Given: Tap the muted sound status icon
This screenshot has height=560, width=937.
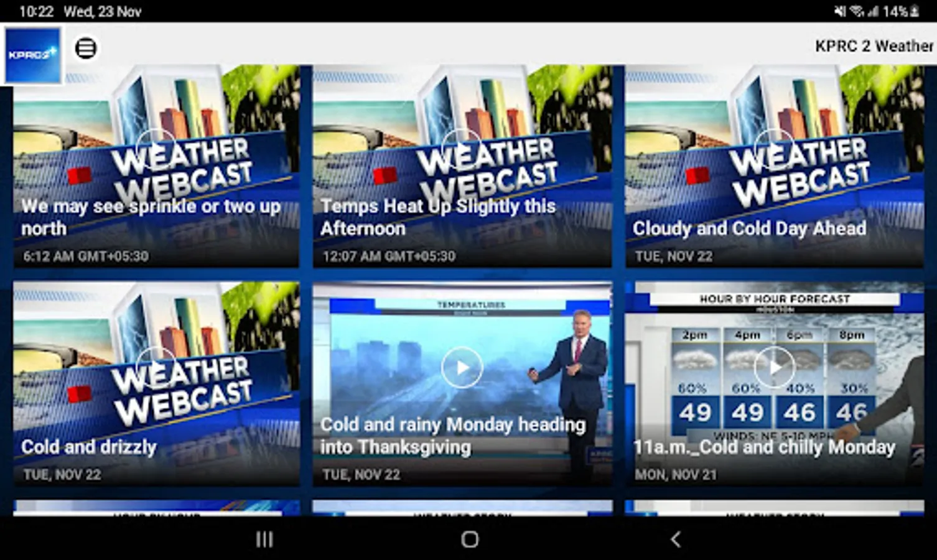Looking at the screenshot, I should (840, 11).
